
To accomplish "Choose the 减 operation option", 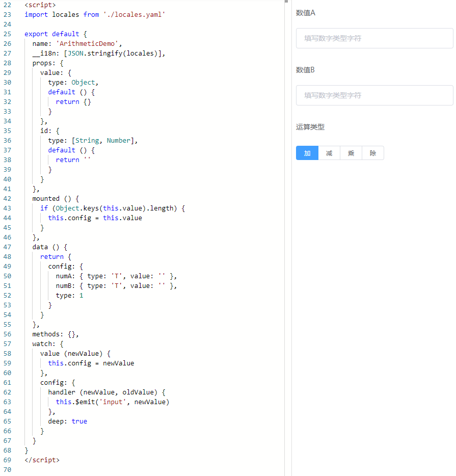I will tap(329, 153).
